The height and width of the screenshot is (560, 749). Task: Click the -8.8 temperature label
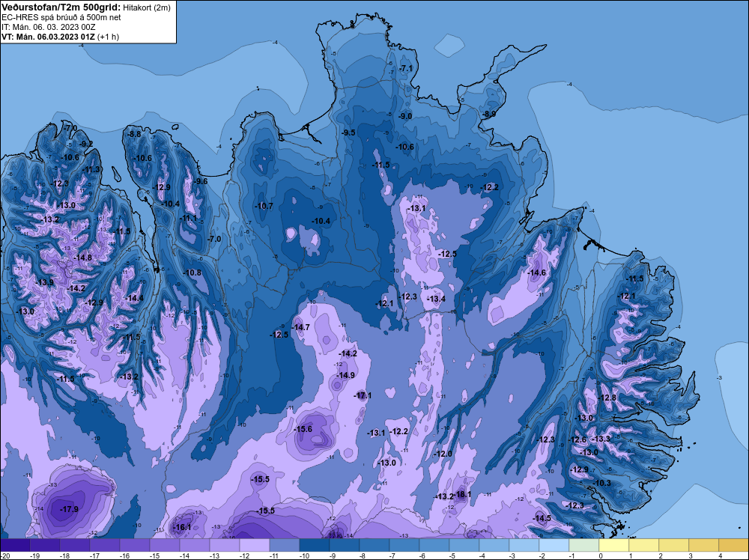coord(134,134)
